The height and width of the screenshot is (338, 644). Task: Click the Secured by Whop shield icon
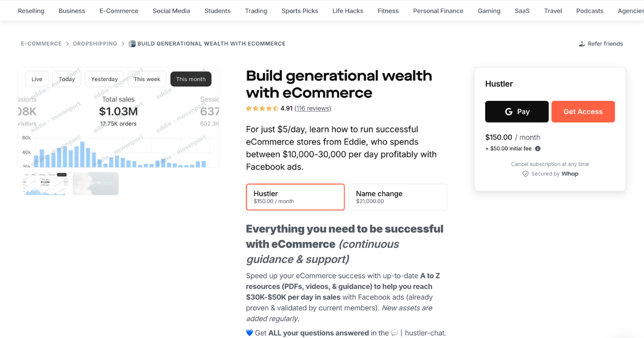(525, 173)
